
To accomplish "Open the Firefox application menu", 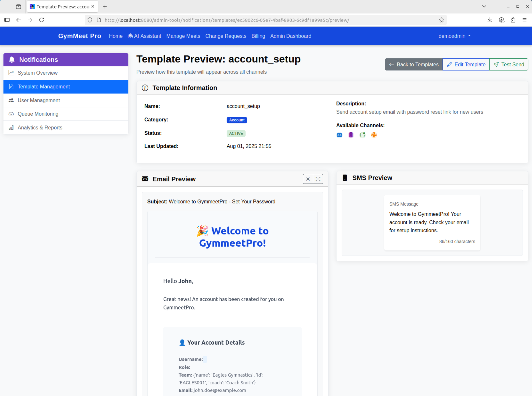I will pyautogui.click(x=524, y=20).
